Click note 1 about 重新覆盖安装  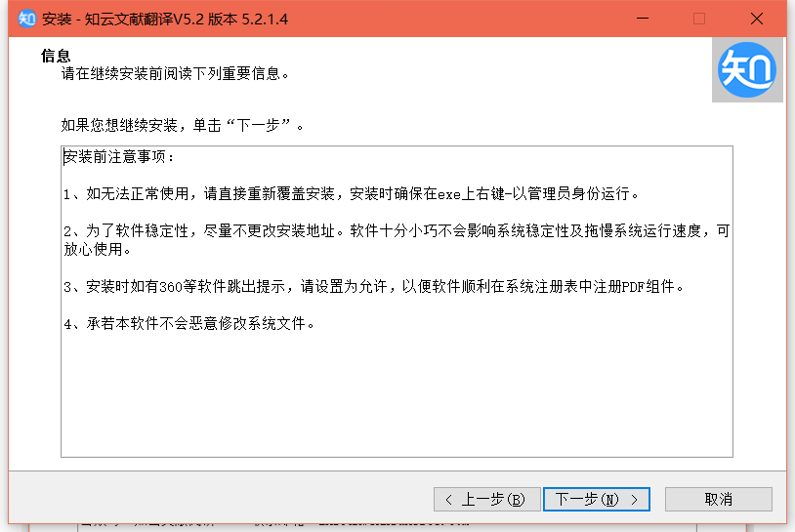coord(352,193)
